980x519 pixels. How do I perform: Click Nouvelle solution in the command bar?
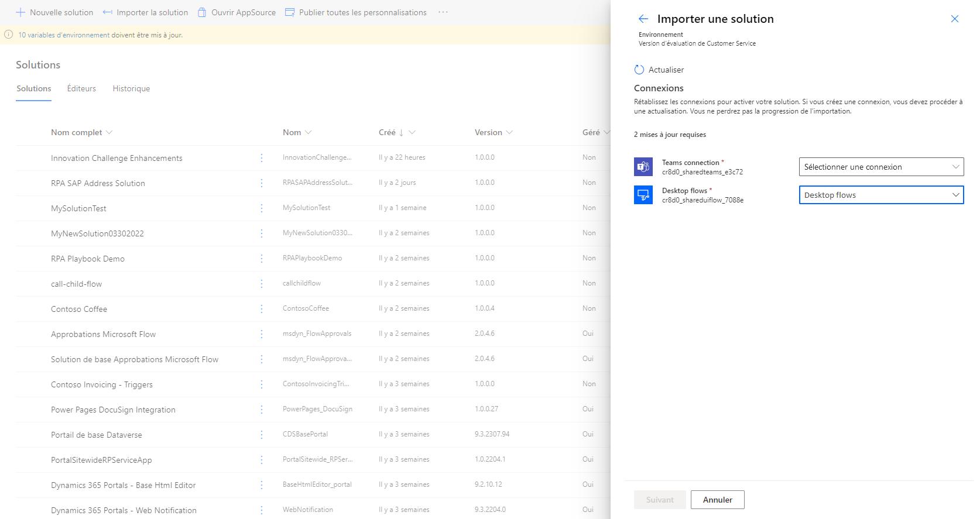click(x=54, y=12)
